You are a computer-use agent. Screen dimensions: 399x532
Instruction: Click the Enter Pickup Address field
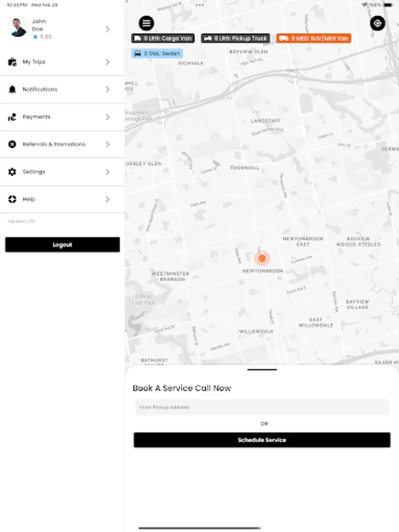tap(262, 407)
